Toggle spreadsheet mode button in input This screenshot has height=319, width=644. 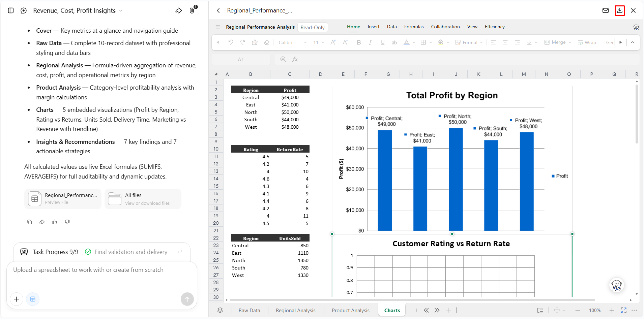point(33,299)
